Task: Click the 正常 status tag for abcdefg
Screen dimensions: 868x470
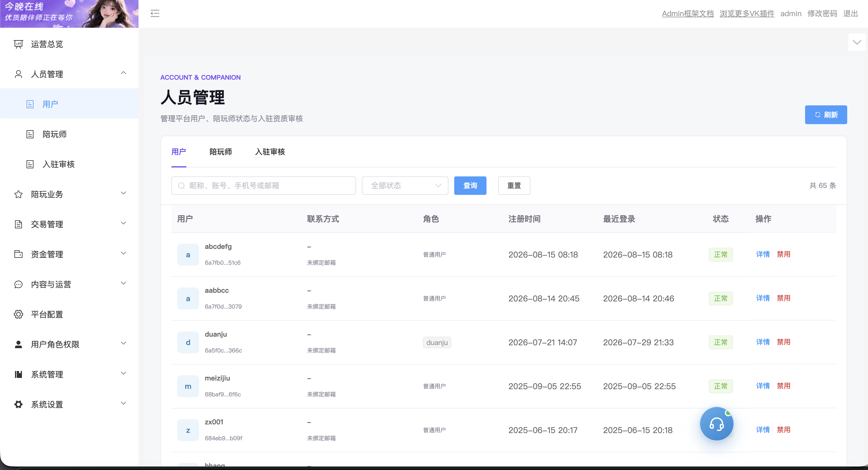Action: (721, 255)
